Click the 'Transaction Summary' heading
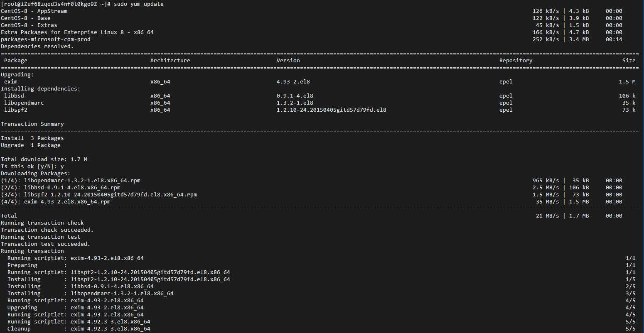This screenshot has height=333, width=644. coord(32,124)
